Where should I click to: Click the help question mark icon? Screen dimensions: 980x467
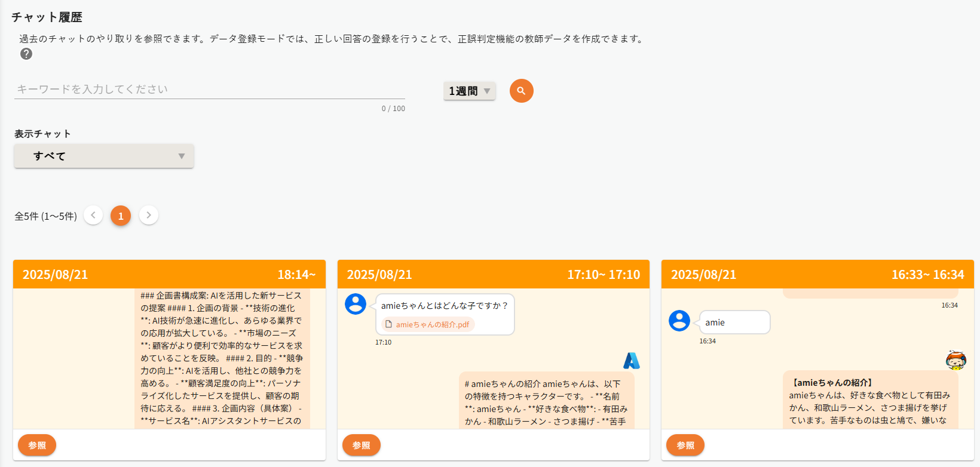point(26,54)
